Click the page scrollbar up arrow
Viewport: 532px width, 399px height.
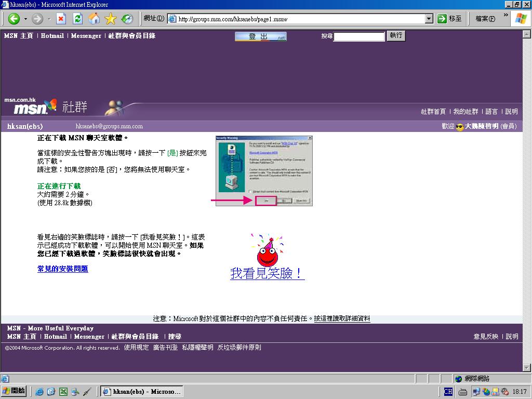[527, 34]
